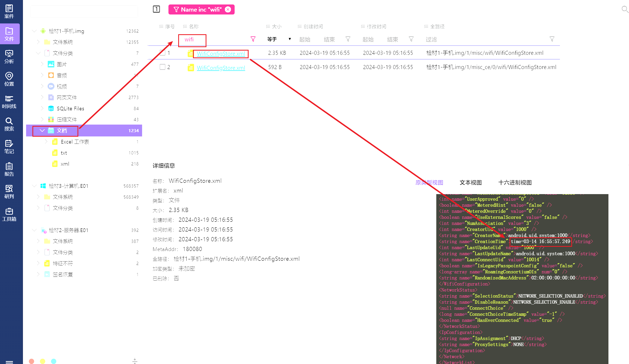The image size is (629, 364).
Task: Select the 分析 analysis sidebar icon
Action: 9,57
